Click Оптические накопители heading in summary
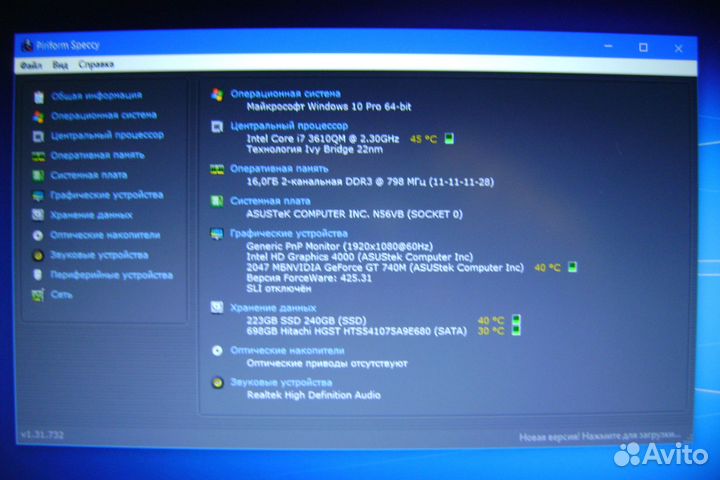This screenshot has height=480, width=720. point(287,350)
